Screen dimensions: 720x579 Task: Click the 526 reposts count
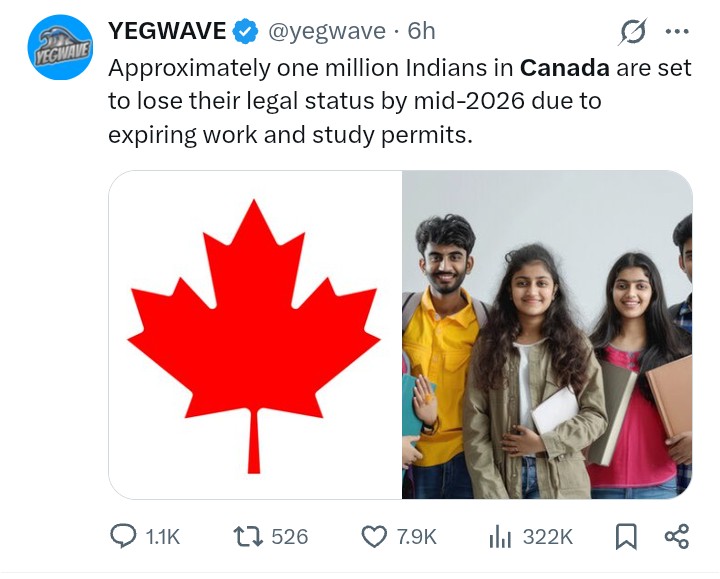click(x=290, y=537)
